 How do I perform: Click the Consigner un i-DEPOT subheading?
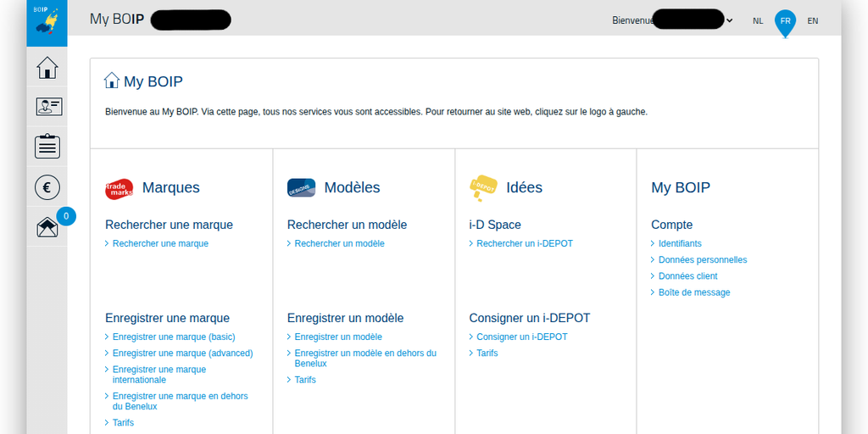coord(530,319)
